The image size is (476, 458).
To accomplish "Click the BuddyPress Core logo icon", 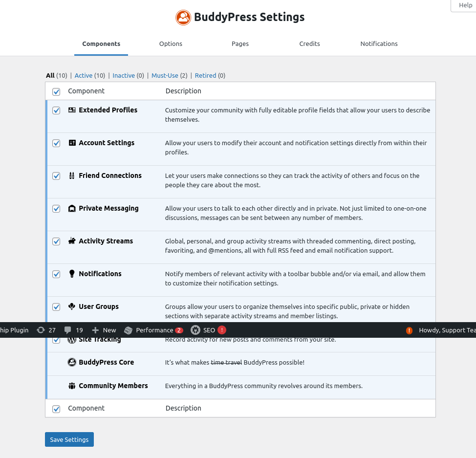I will (x=71, y=362).
